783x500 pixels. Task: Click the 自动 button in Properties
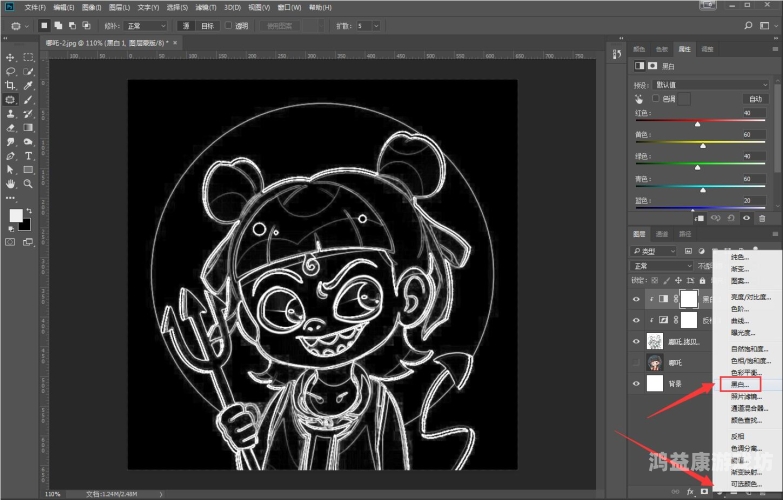point(754,99)
